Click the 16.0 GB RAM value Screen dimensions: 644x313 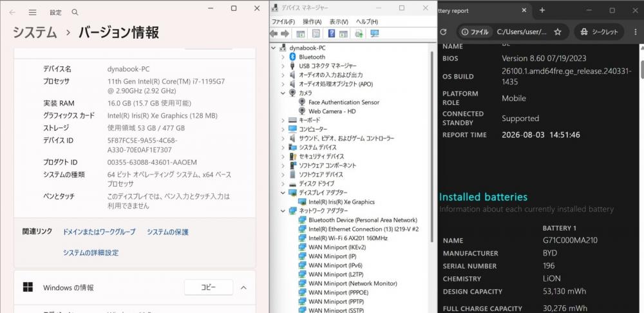[x=149, y=103]
